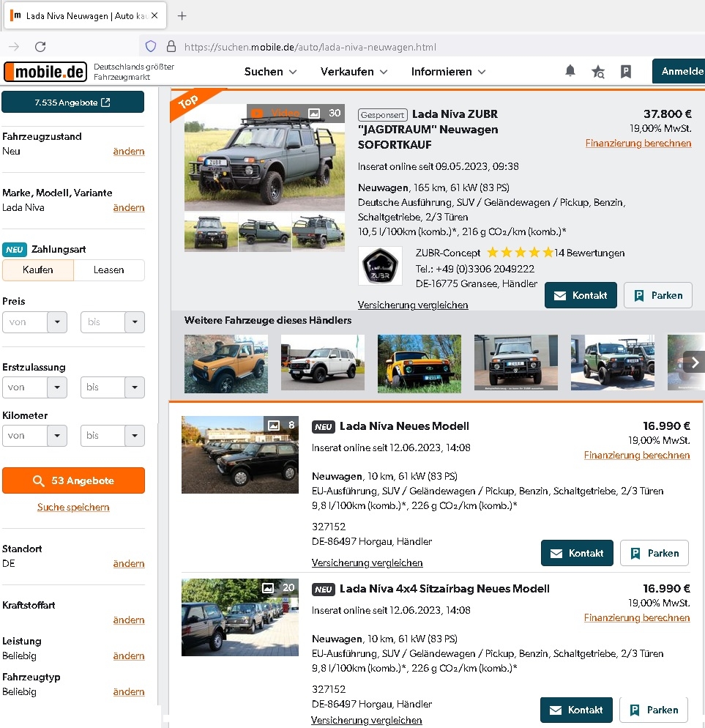Change Standort via ändern link
705x728 pixels.
click(129, 564)
